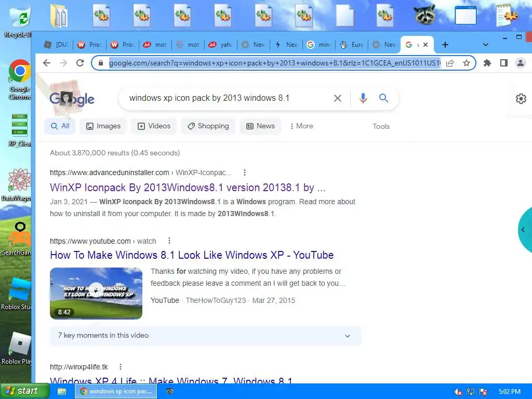Open options menu for the winxp4life.tk result
This screenshot has height=399, width=532.
[121, 367]
